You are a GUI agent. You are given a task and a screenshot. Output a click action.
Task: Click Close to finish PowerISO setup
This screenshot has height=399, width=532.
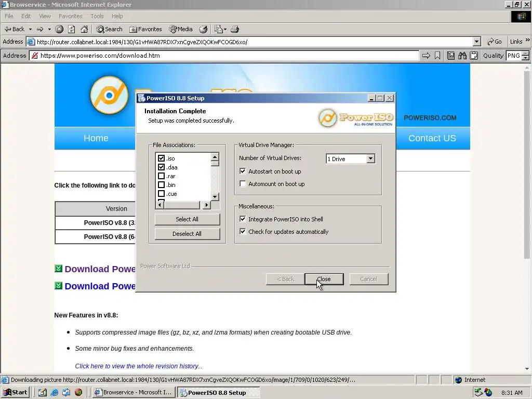coord(324,279)
